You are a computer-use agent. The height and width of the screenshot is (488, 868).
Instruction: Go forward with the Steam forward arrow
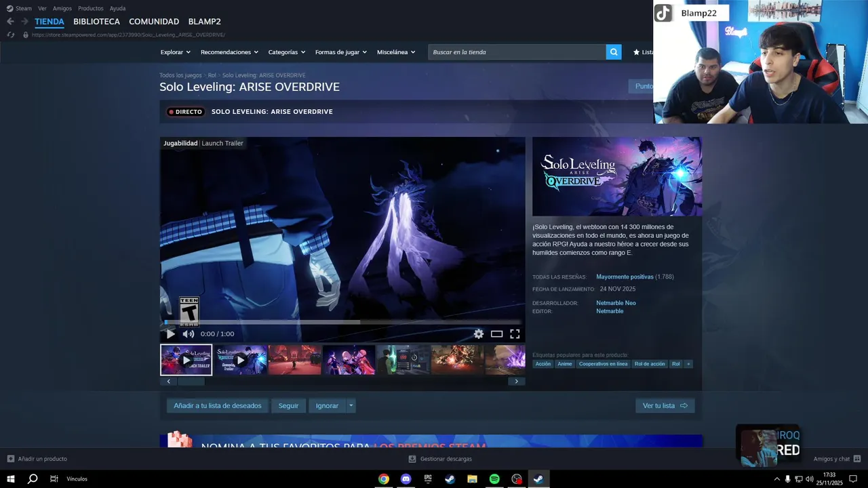[24, 22]
